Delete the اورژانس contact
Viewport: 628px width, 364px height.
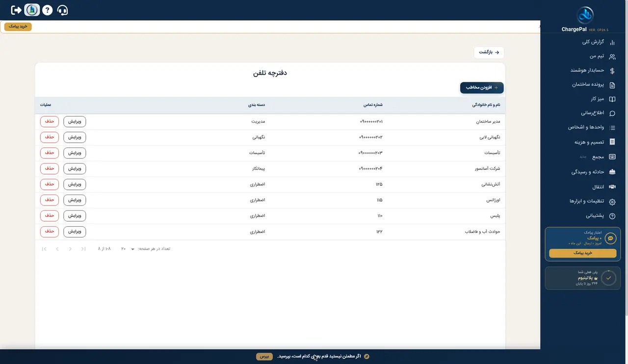(x=50, y=200)
